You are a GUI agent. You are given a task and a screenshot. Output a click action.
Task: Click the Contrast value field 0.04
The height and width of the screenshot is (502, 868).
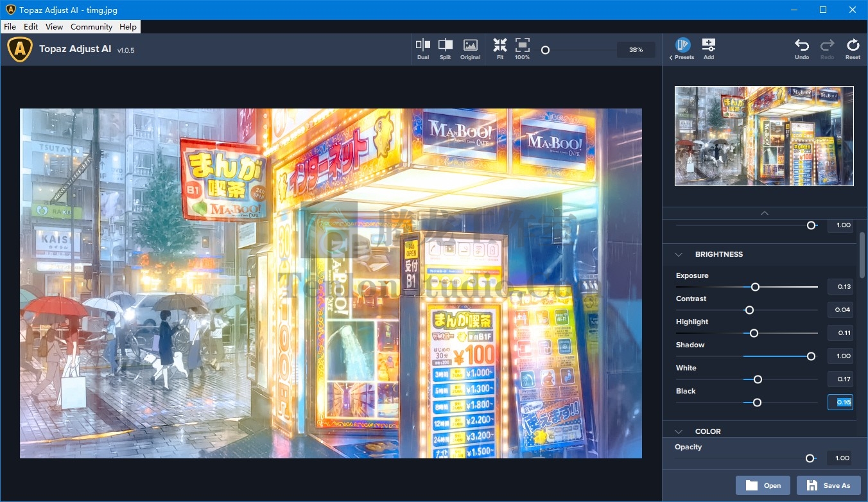[x=840, y=310]
